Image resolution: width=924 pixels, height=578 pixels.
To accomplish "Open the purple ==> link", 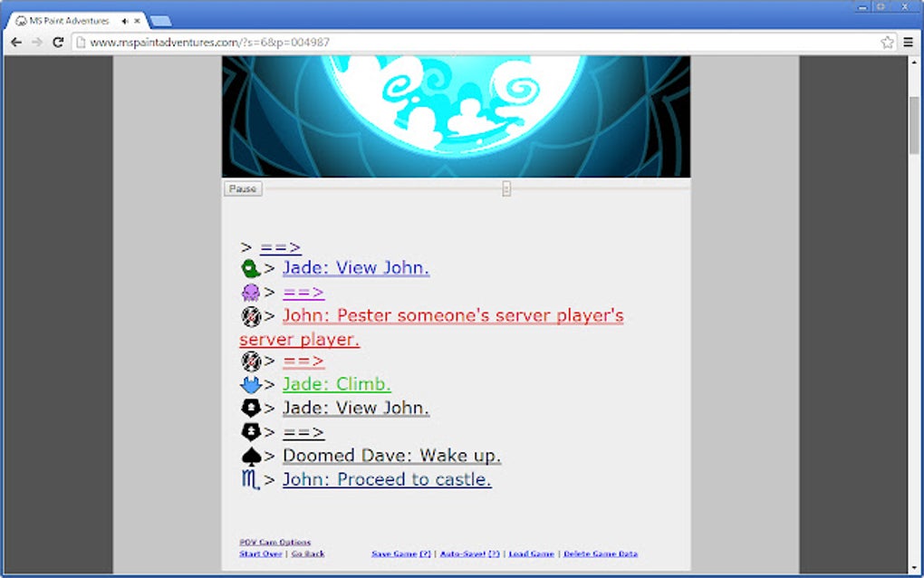I will (x=303, y=293).
